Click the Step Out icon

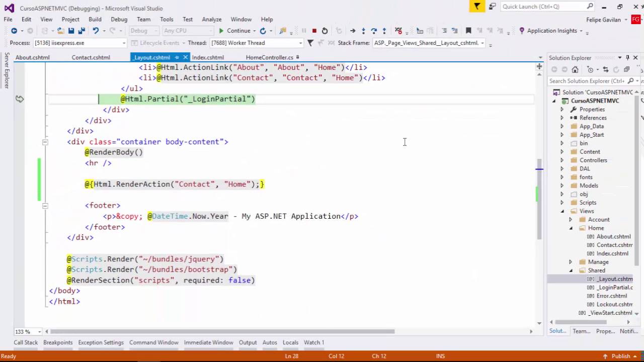tap(384, 31)
